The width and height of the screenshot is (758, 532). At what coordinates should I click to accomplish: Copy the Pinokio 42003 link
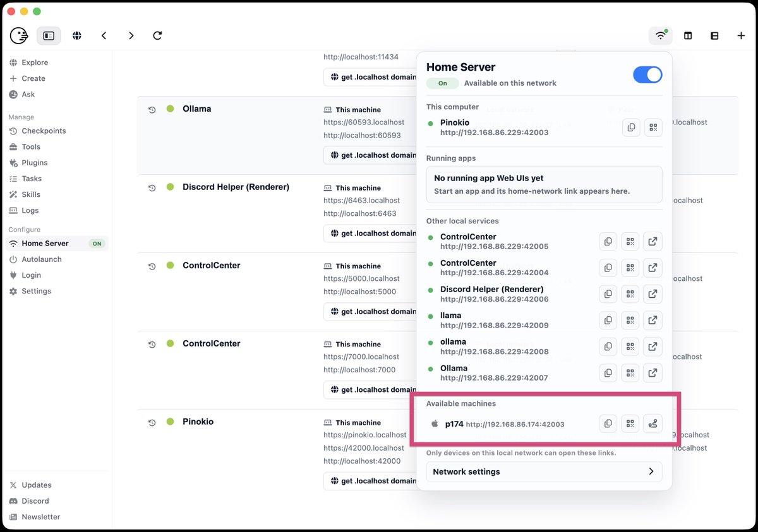click(x=631, y=127)
